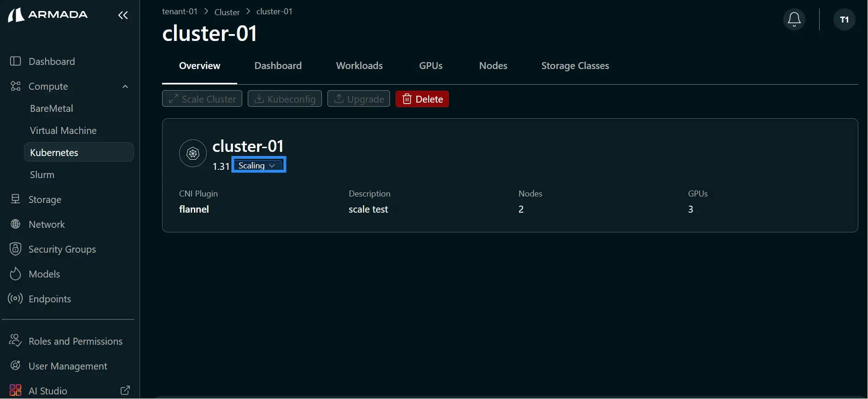The image size is (868, 399).
Task: Click the Kubernetes cluster wheel icon
Action: pos(193,153)
